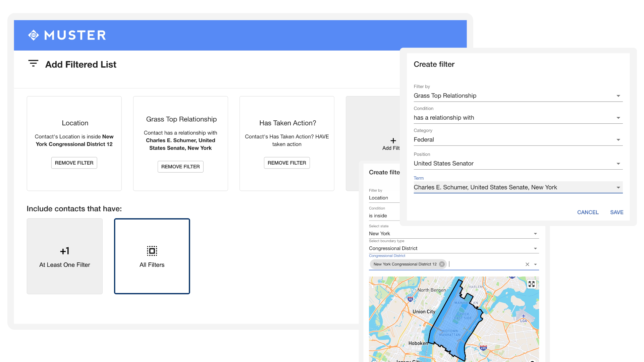This screenshot has height=362, width=644.
Task: Open the Filter by Grass Top Relationship dropdown
Action: point(518,96)
